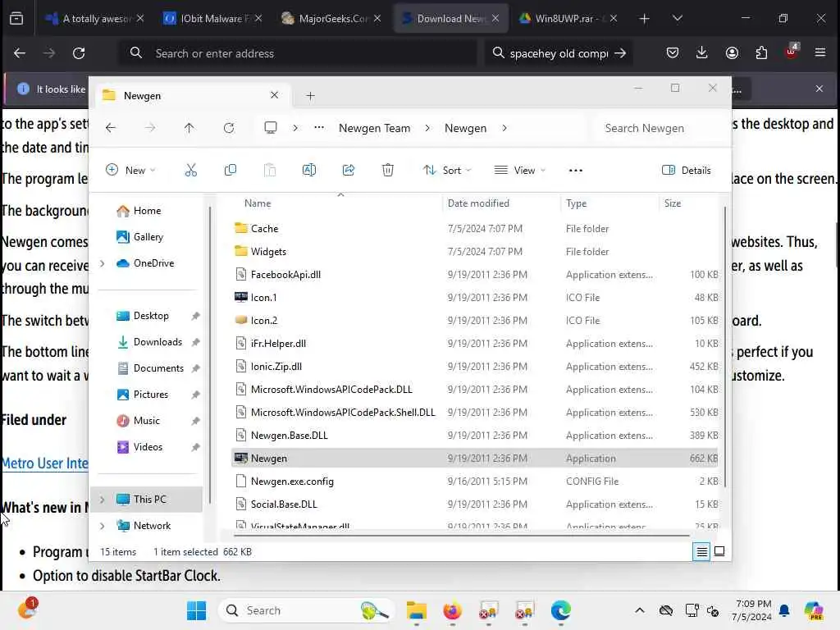
Task: Click the Cut scissors icon in Explorer toolbar
Action: pyautogui.click(x=190, y=171)
